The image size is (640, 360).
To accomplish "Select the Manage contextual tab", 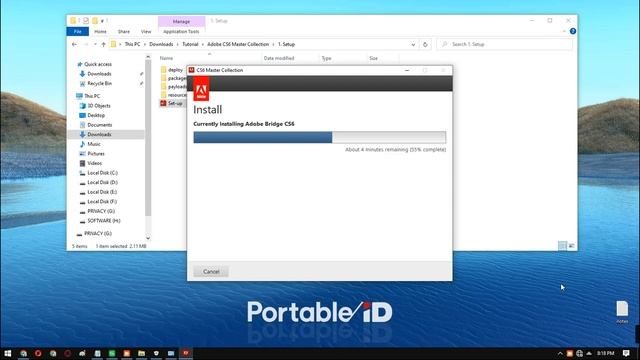I will 181,21.
